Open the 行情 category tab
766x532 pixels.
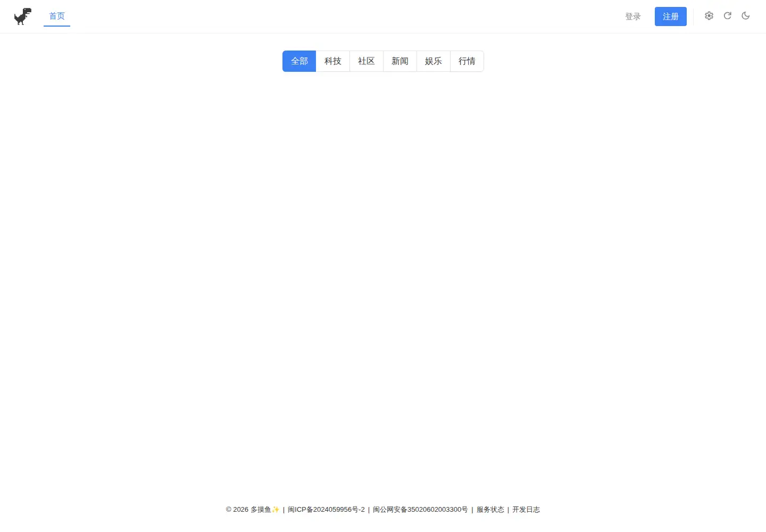(467, 61)
